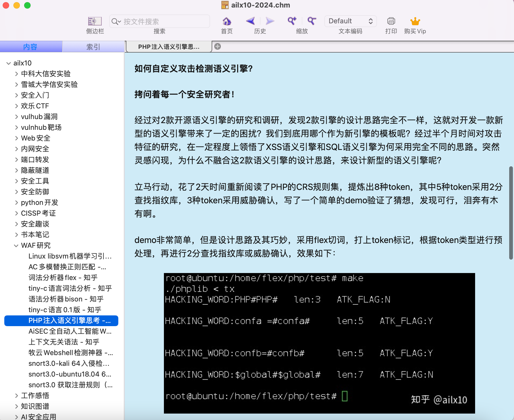Click inside the 按文件搜索 search field
Screen dimensions: 514x420
click(159, 21)
